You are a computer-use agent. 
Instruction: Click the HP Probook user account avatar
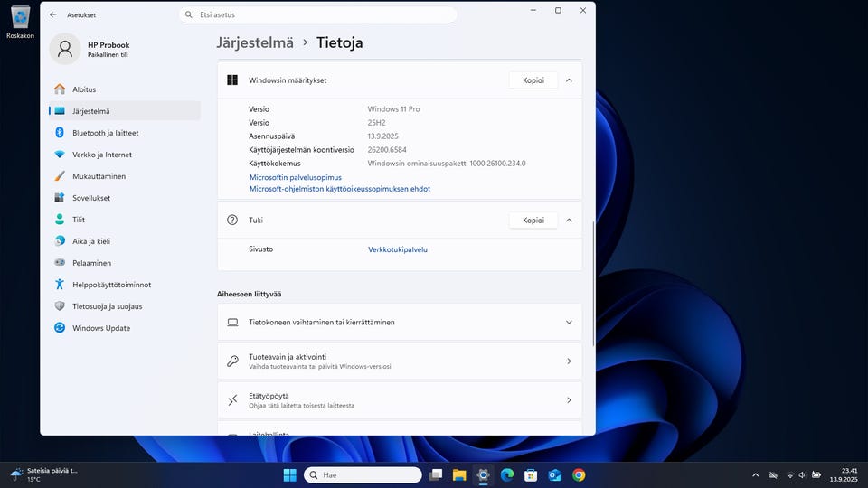(x=65, y=50)
